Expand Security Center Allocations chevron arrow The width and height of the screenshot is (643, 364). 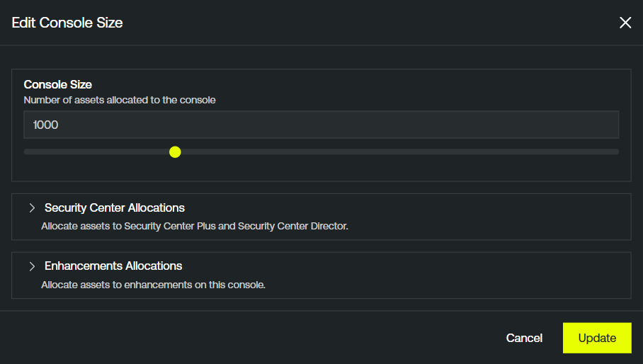click(32, 207)
